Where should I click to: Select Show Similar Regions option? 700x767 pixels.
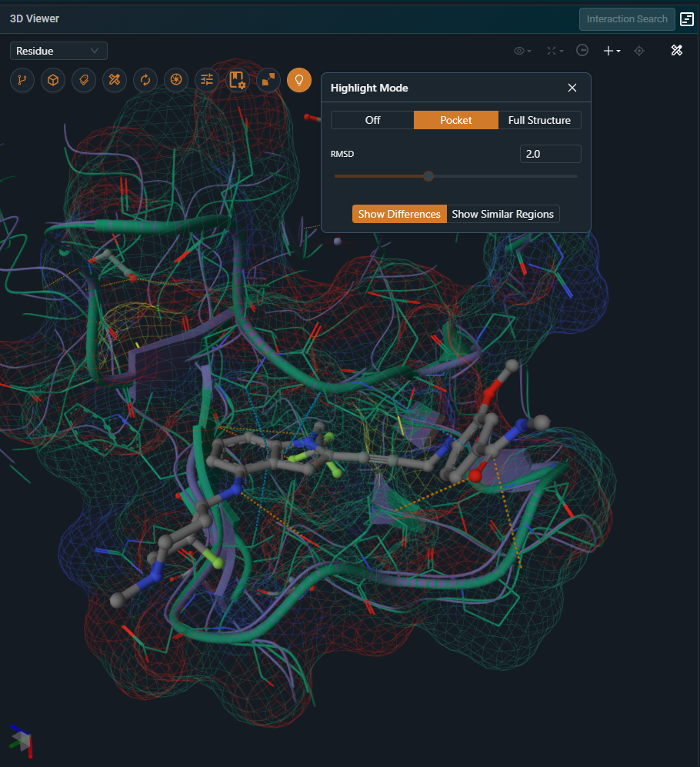point(502,214)
